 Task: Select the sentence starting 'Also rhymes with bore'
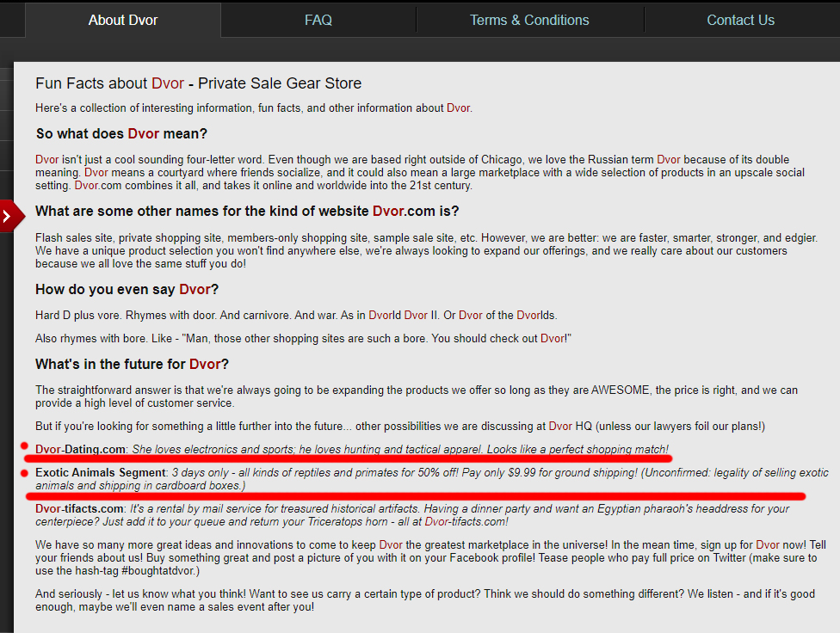303,339
